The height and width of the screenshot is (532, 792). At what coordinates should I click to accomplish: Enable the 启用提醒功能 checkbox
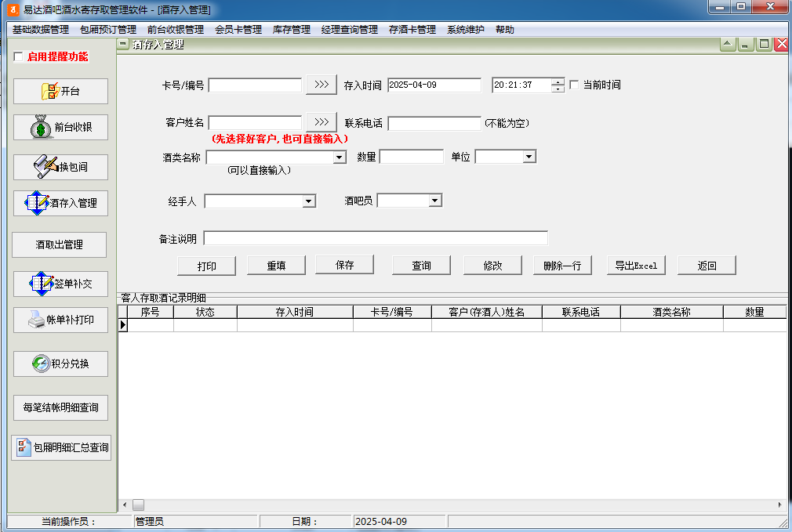click(x=19, y=56)
